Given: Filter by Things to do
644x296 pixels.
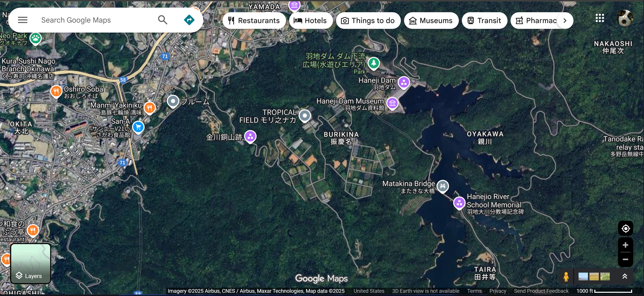Looking at the screenshot, I should [368, 21].
